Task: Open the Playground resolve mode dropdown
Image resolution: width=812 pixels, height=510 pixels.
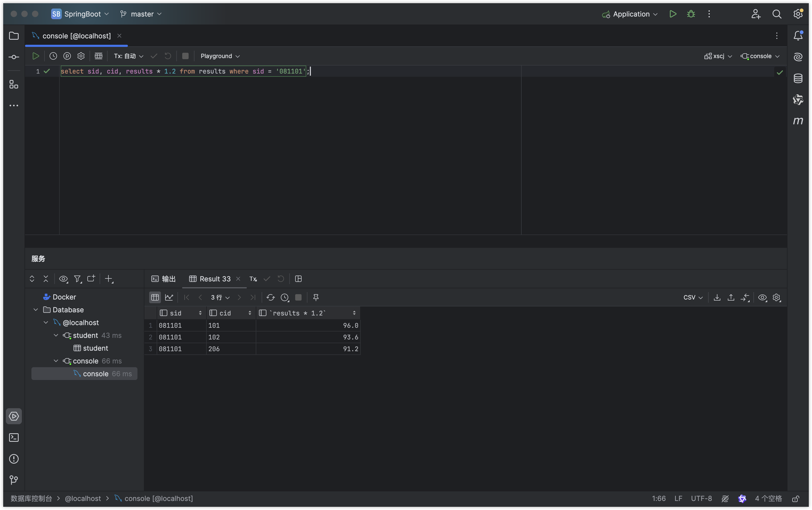Action: point(220,56)
